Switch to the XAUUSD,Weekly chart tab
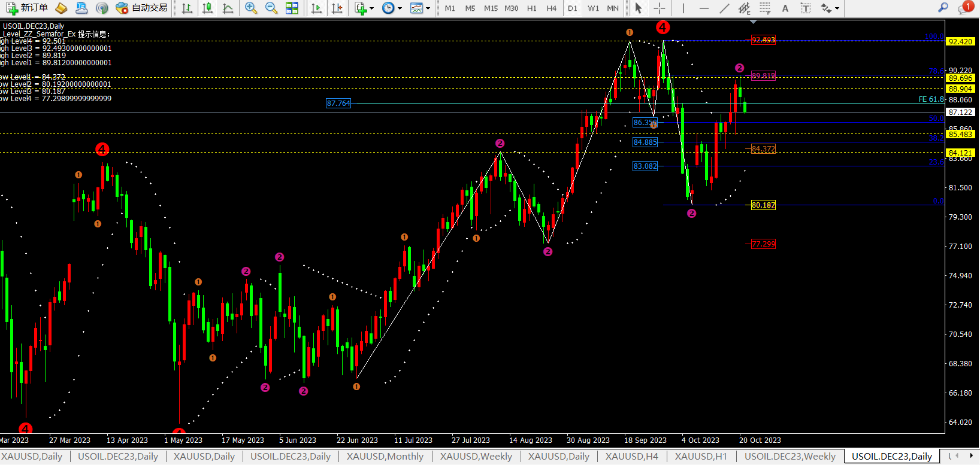 [476, 456]
